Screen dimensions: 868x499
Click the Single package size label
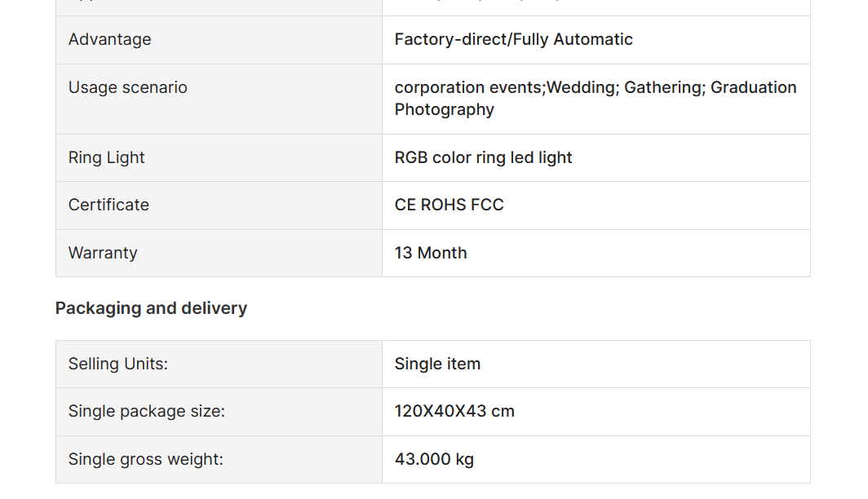click(x=147, y=411)
